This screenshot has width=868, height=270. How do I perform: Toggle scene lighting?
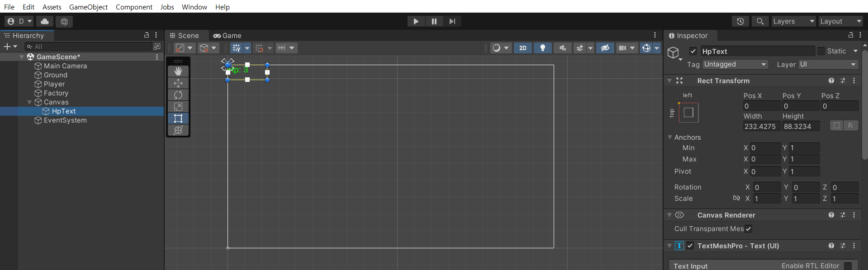pos(543,48)
